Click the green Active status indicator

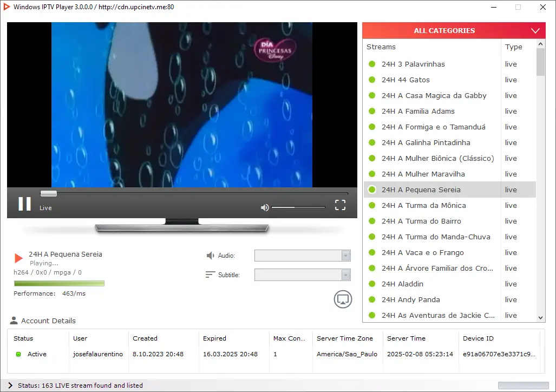(x=18, y=354)
